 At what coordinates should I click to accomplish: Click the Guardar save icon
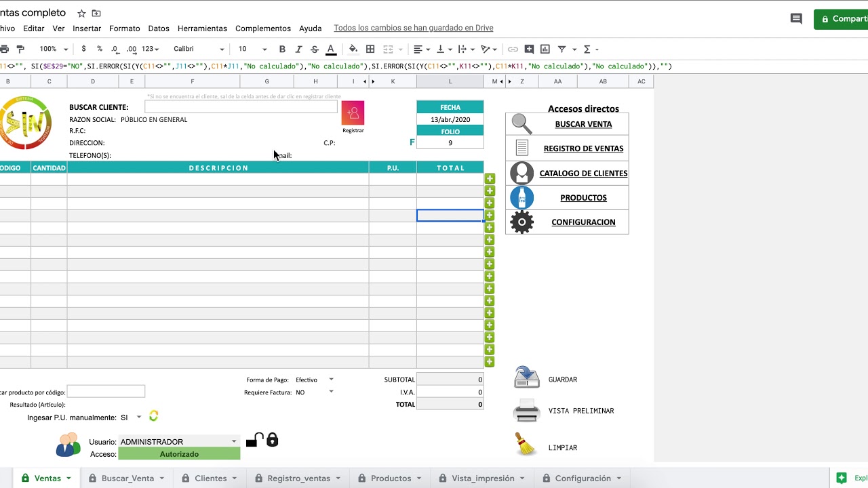(526, 378)
